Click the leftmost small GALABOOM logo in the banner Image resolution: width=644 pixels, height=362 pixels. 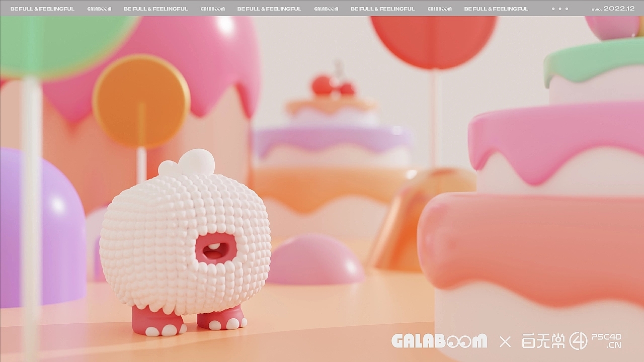click(99, 9)
